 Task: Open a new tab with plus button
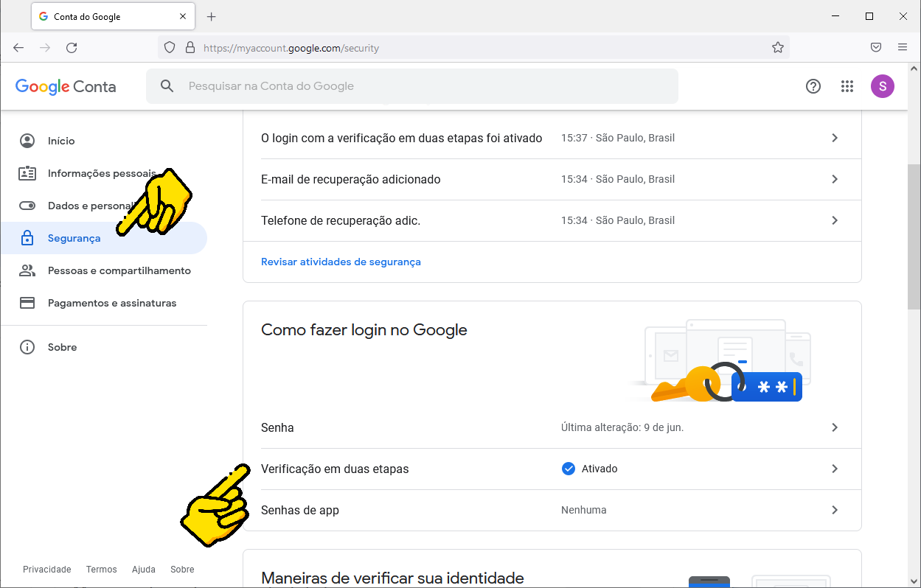tap(212, 16)
